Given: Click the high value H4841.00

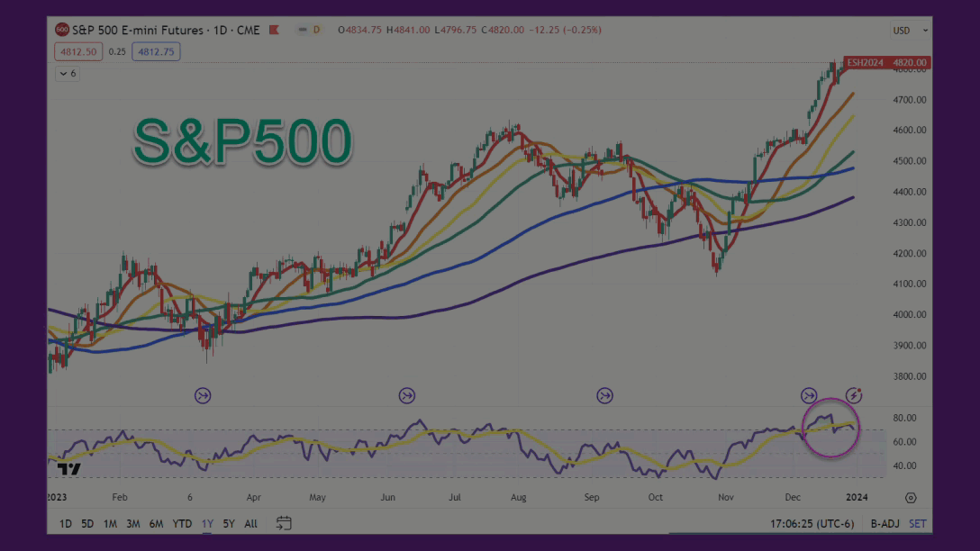Looking at the screenshot, I should coord(408,30).
